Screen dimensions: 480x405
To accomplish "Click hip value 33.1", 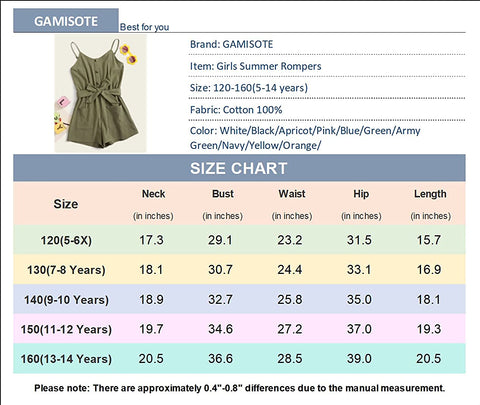I will pos(359,270).
